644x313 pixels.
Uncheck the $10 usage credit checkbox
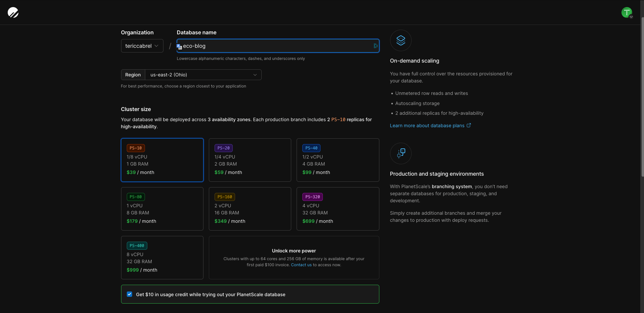[129, 294]
